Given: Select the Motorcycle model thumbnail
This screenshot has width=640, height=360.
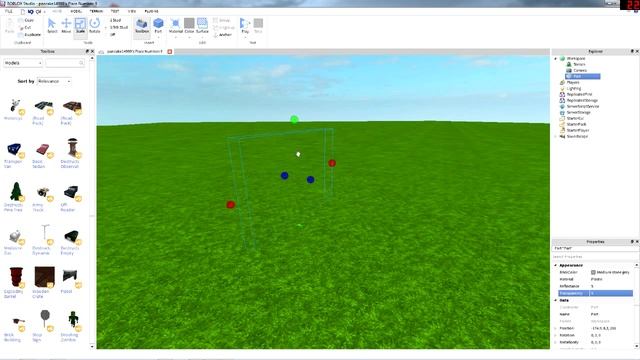Looking at the screenshot, I should tap(15, 106).
